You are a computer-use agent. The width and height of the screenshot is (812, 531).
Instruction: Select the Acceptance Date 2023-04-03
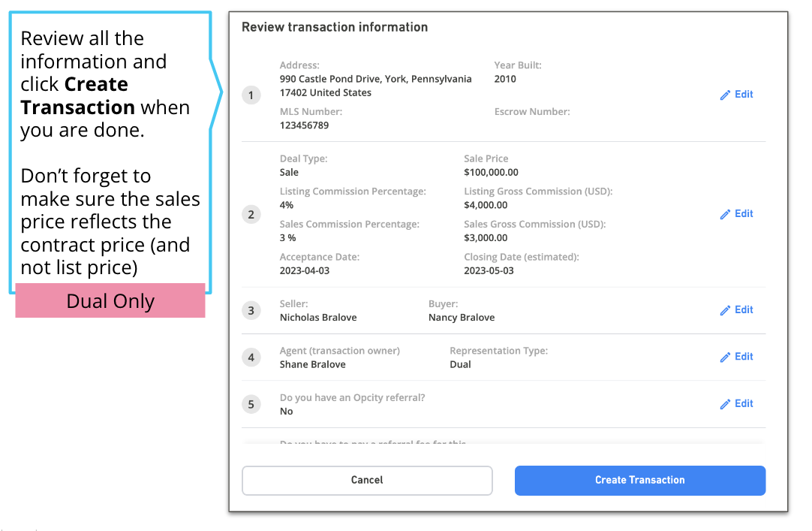[305, 270]
